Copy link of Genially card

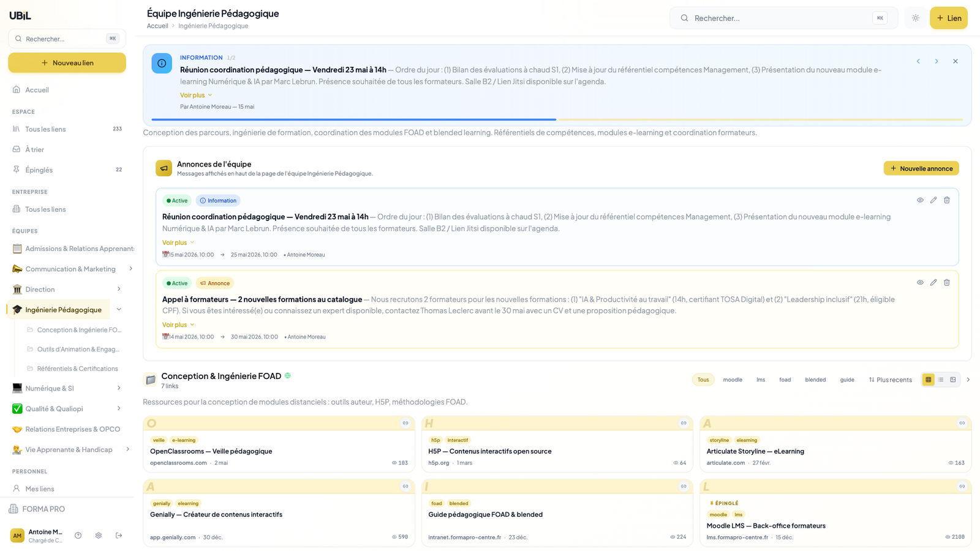pyautogui.click(x=405, y=486)
